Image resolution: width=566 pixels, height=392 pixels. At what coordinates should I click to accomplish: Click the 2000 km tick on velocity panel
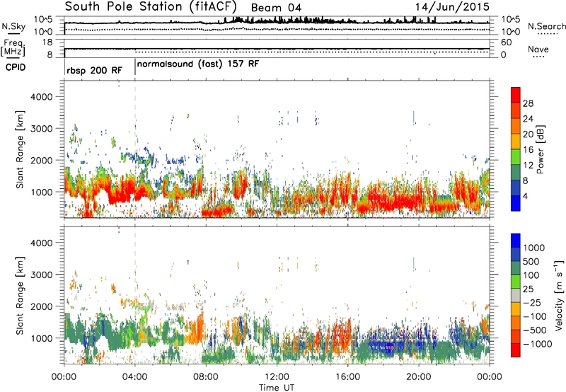[41, 306]
